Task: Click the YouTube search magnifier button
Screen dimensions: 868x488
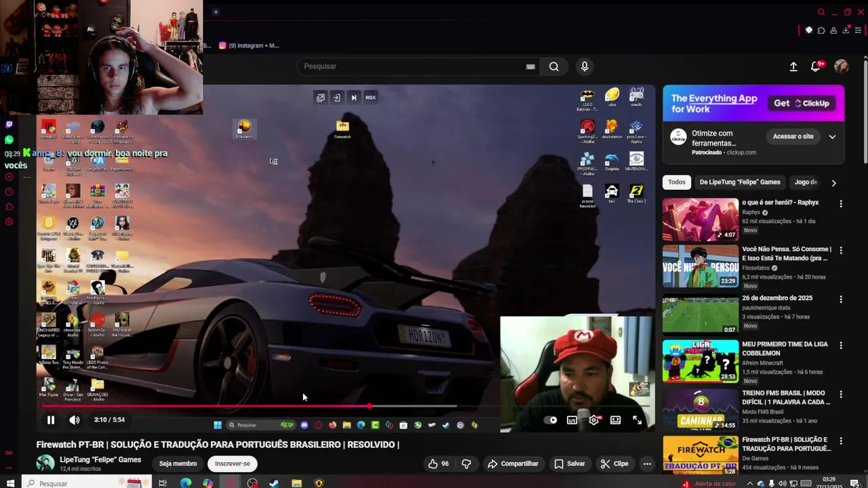Action: tap(554, 66)
